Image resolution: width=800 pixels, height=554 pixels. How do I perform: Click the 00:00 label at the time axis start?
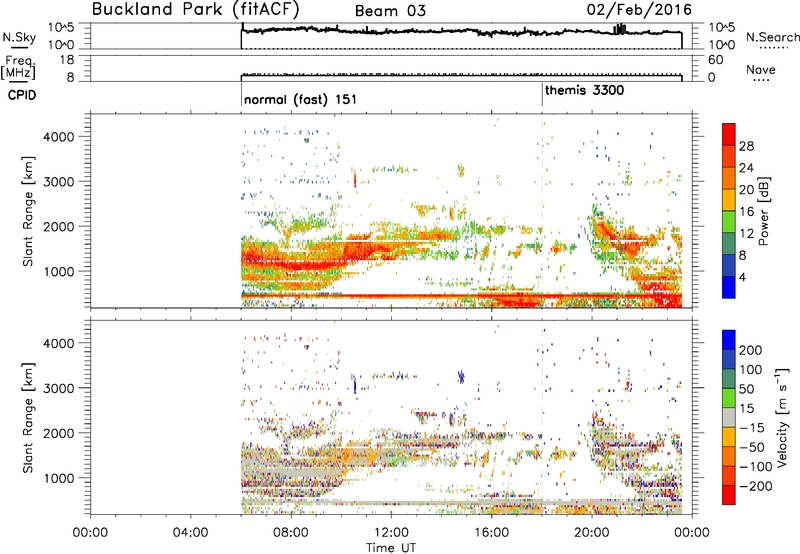[x=90, y=533]
